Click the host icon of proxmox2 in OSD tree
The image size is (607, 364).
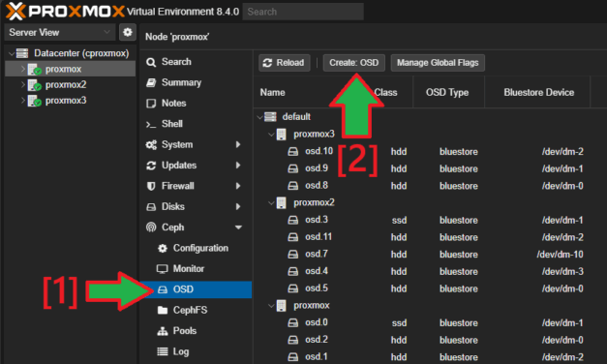tap(282, 202)
